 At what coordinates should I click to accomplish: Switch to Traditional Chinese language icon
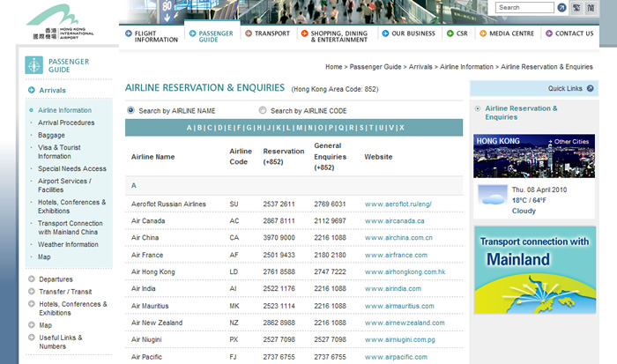click(x=576, y=7)
